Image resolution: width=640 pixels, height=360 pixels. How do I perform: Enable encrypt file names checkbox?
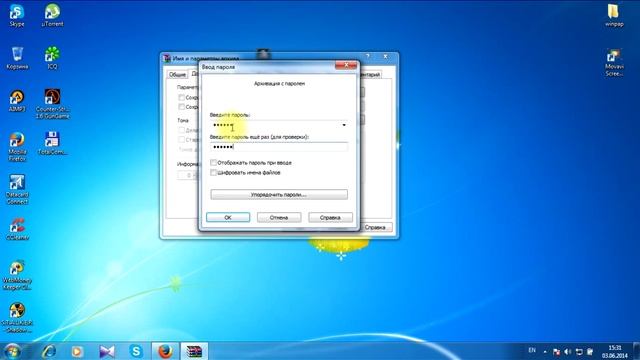213,173
